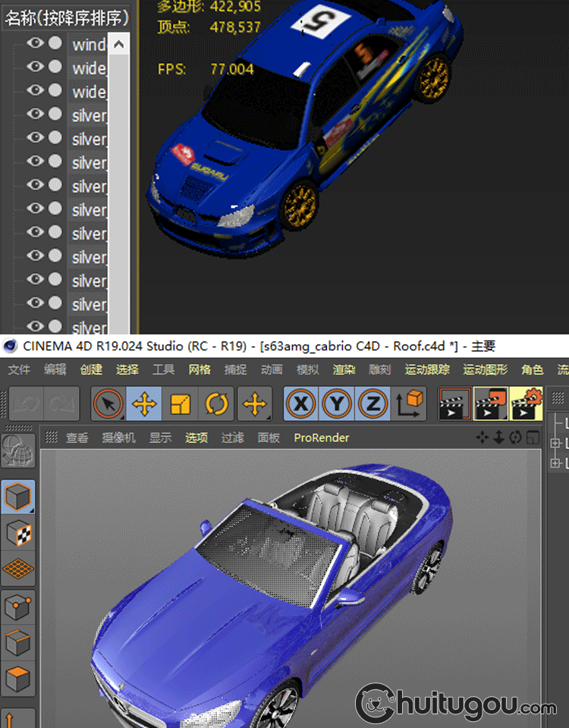Open the viewport ProRender menu
Screen dimensions: 569x728
pyautogui.click(x=322, y=438)
